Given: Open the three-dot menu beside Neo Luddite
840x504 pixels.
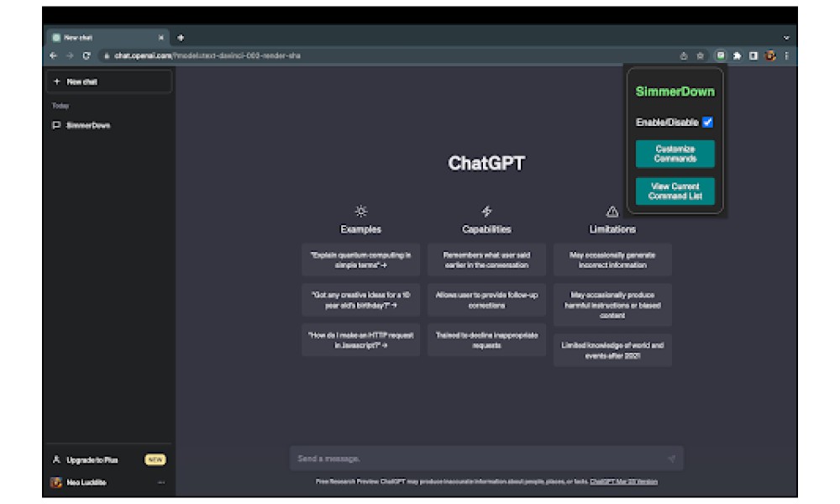Looking at the screenshot, I should coord(161,482).
